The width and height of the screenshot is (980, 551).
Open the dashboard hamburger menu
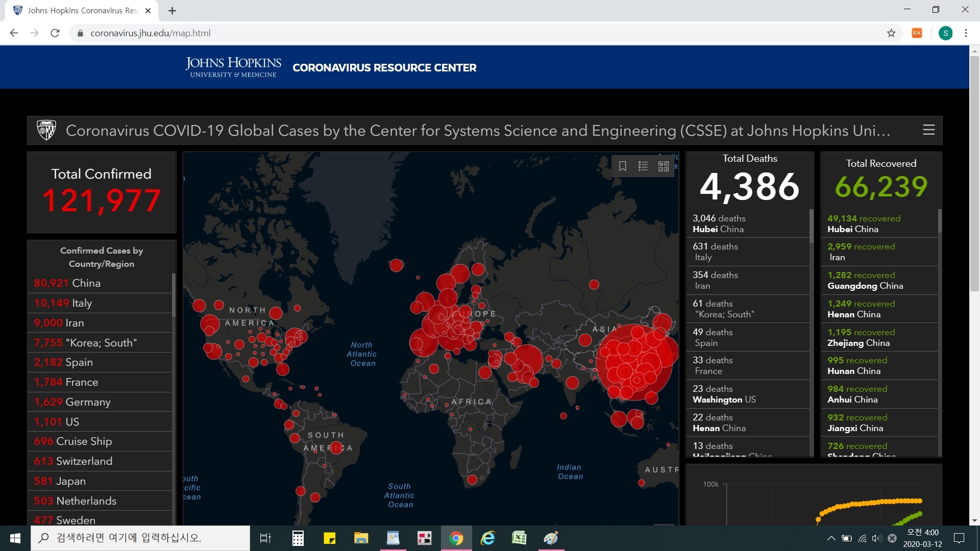[928, 130]
